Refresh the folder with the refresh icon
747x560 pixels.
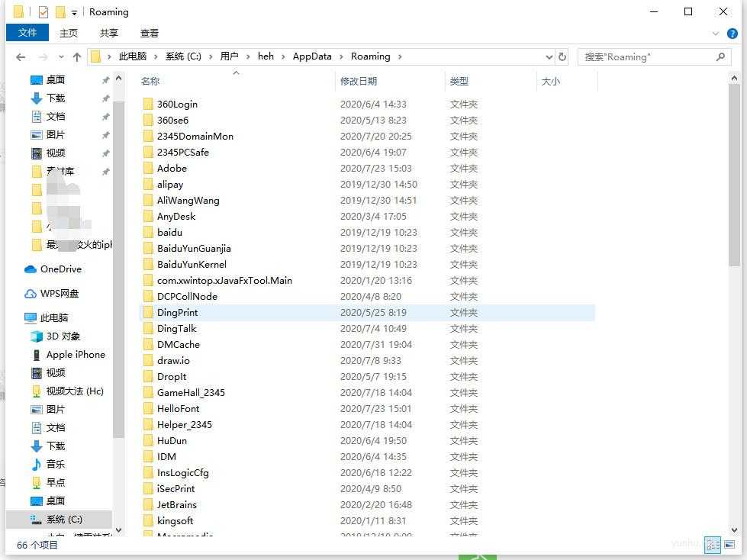[x=564, y=56]
